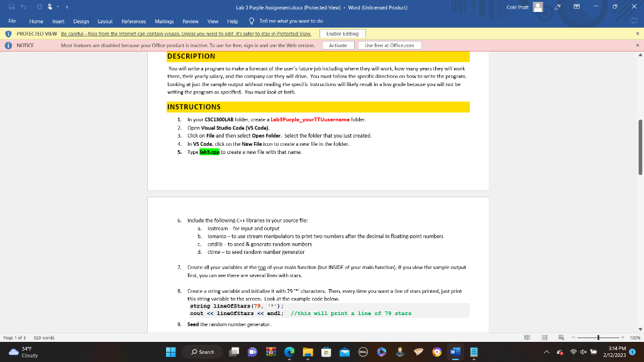Click the Save icon in Quick Access Toolbar
644x362 pixels.
tap(11, 7)
